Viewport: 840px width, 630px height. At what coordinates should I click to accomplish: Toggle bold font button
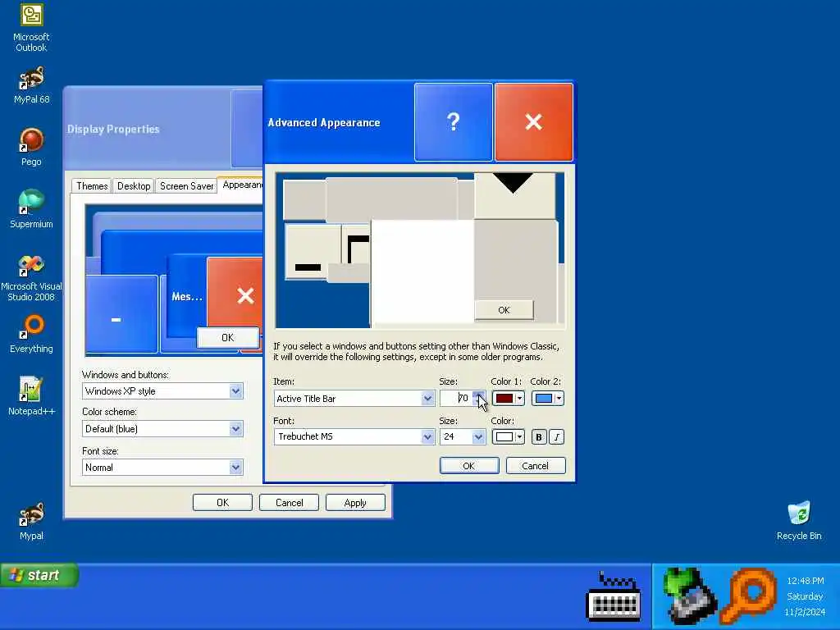[x=538, y=437]
